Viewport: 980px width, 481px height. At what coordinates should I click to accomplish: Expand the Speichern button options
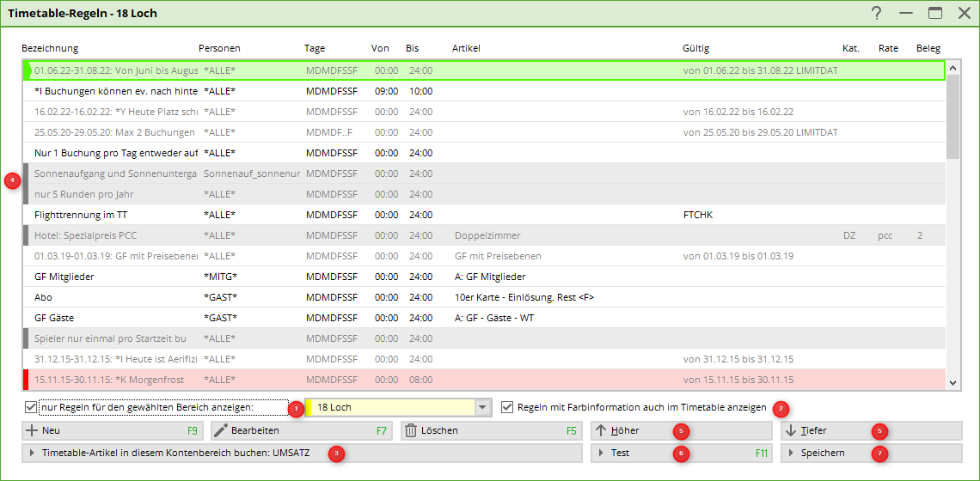[791, 453]
